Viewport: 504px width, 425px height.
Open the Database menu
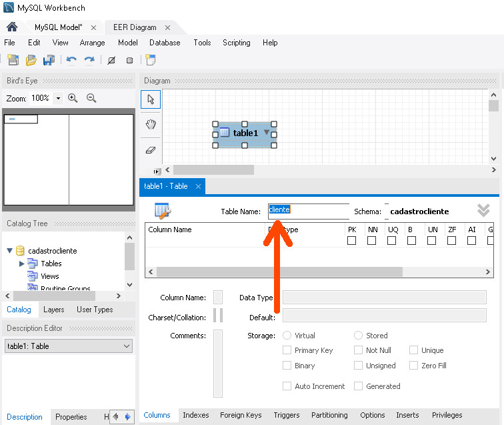pos(165,43)
